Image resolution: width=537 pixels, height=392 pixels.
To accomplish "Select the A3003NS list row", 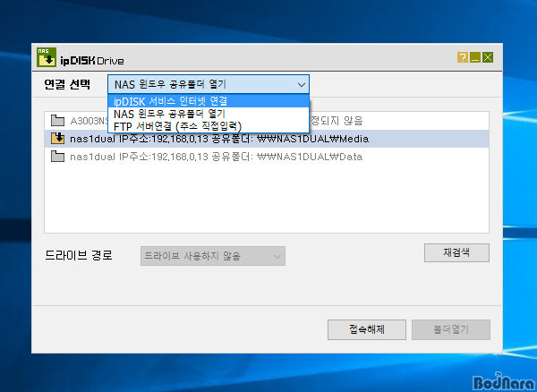I will 267,121.
